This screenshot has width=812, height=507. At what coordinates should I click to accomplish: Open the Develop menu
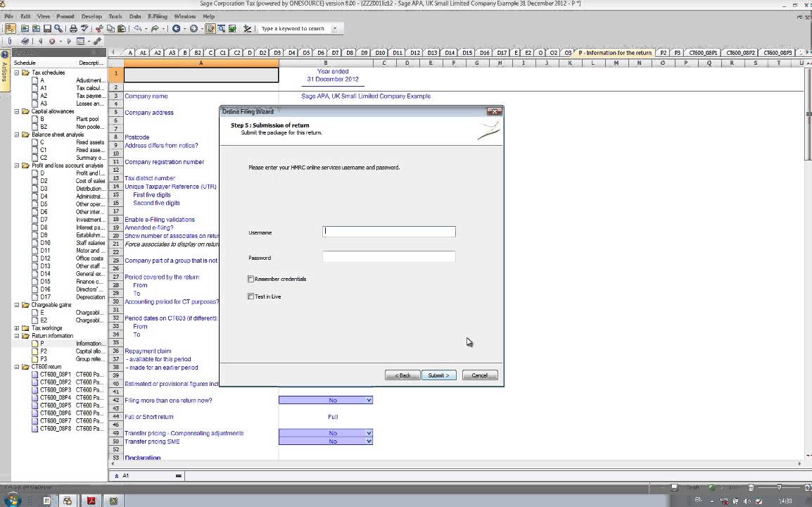coord(91,17)
